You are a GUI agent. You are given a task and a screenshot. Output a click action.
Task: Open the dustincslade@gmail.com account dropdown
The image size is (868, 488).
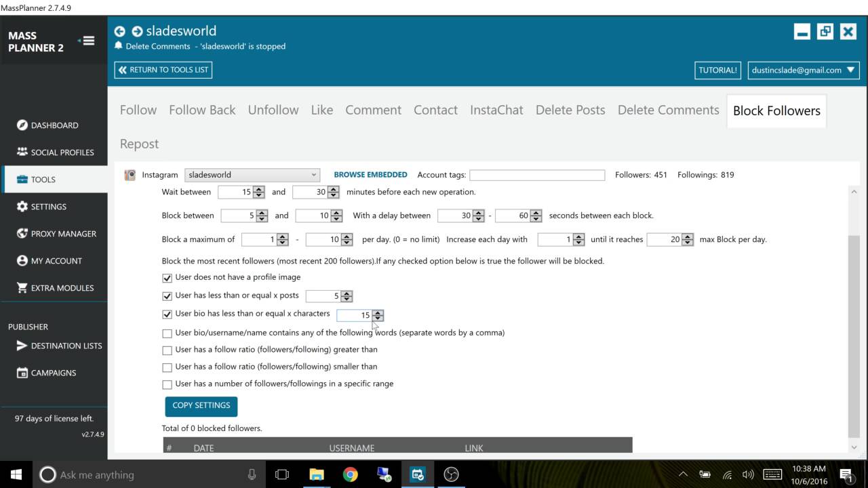tap(804, 70)
